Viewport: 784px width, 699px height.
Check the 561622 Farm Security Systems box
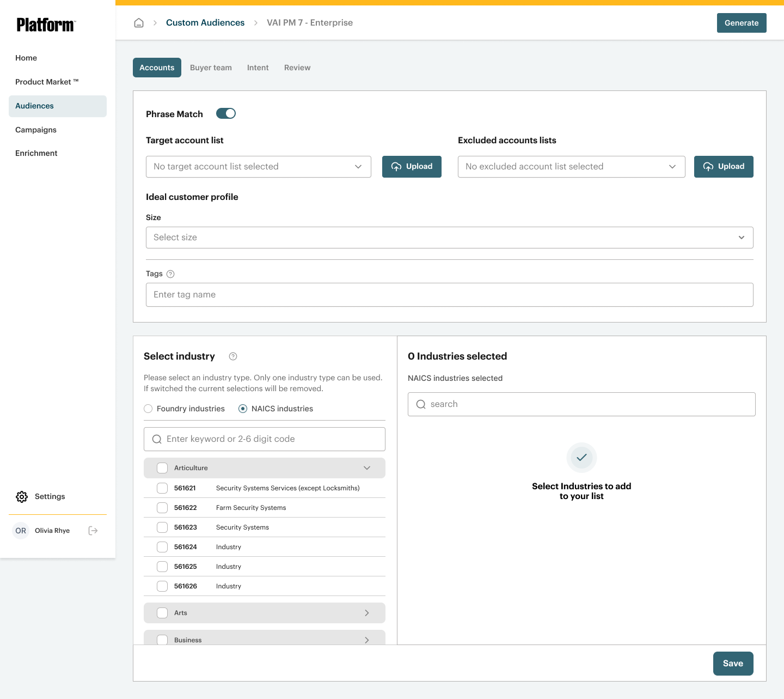pyautogui.click(x=162, y=508)
